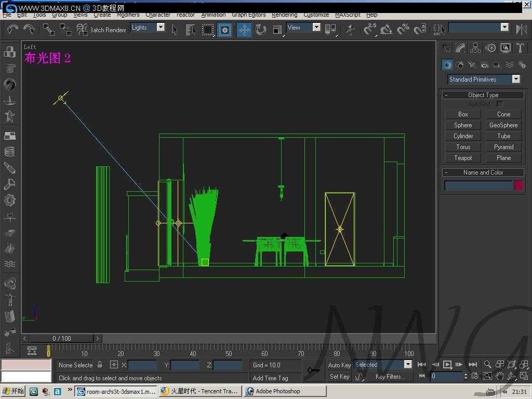Open the Utilities panel hammer icon
Image resolution: width=532 pixels, height=399 pixels.
[x=520, y=48]
